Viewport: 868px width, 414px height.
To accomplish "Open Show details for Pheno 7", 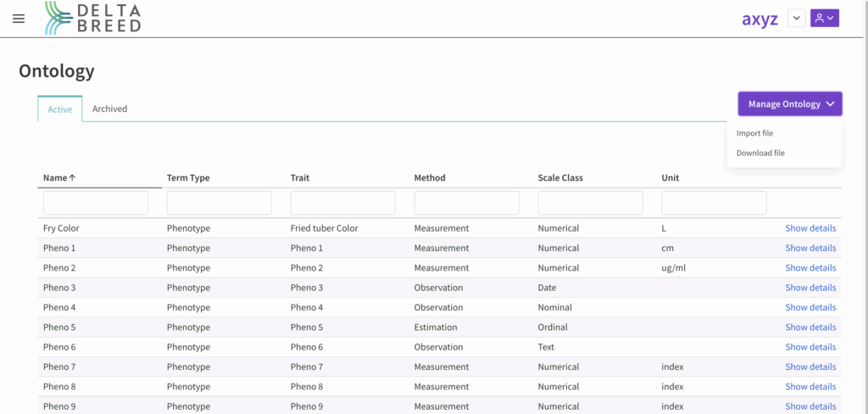I will [810, 366].
